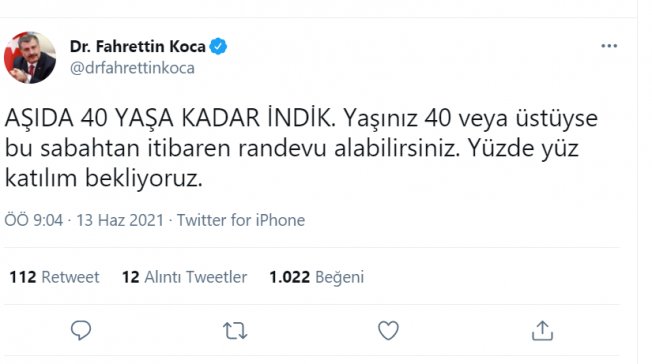Viewport: 652px width, 364px height.
Task: Open Dr. Fahrettin Koca's profile picture
Action: pyautogui.click(x=30, y=57)
